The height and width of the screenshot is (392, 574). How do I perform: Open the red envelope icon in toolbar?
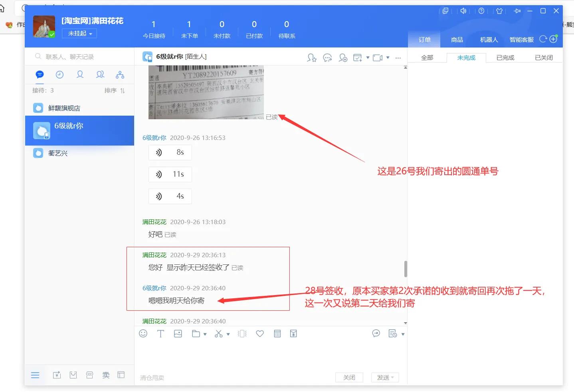[x=293, y=333]
